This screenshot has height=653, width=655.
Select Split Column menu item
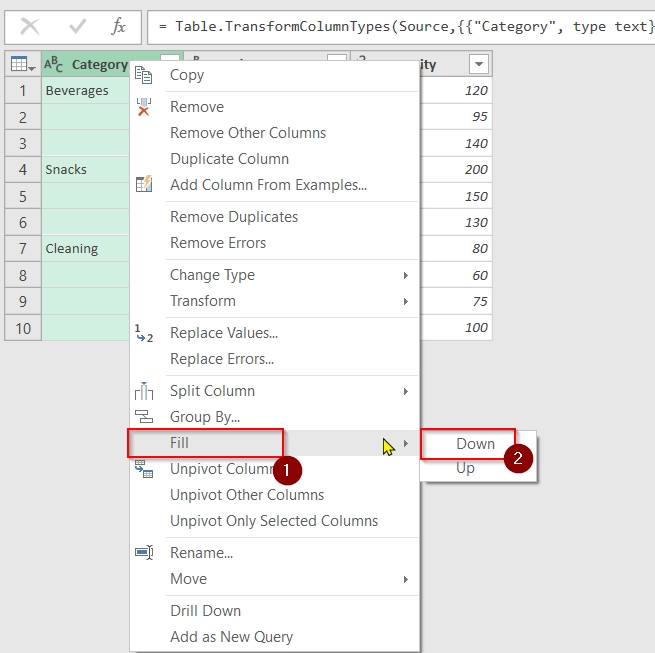pyautogui.click(x=212, y=391)
